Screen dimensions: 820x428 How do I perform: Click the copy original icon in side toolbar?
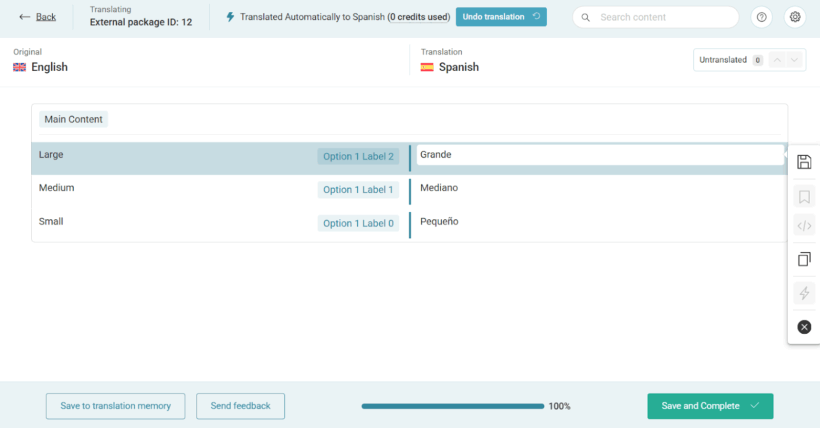pyautogui.click(x=804, y=259)
